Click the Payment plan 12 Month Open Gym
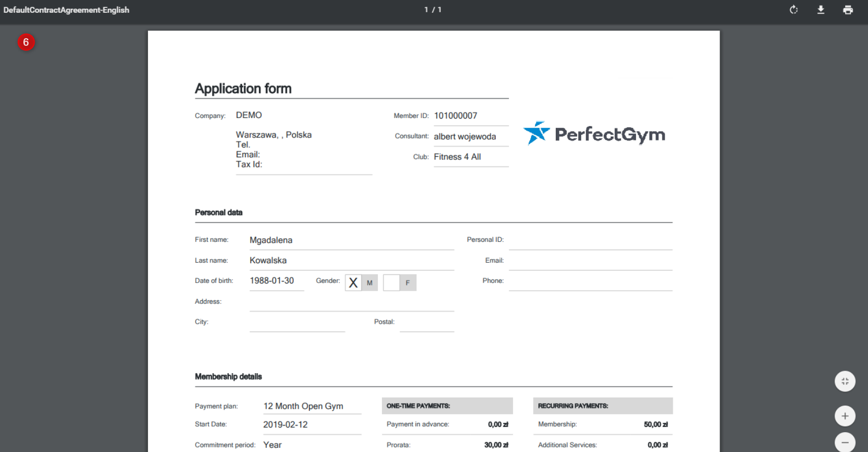 click(x=303, y=406)
